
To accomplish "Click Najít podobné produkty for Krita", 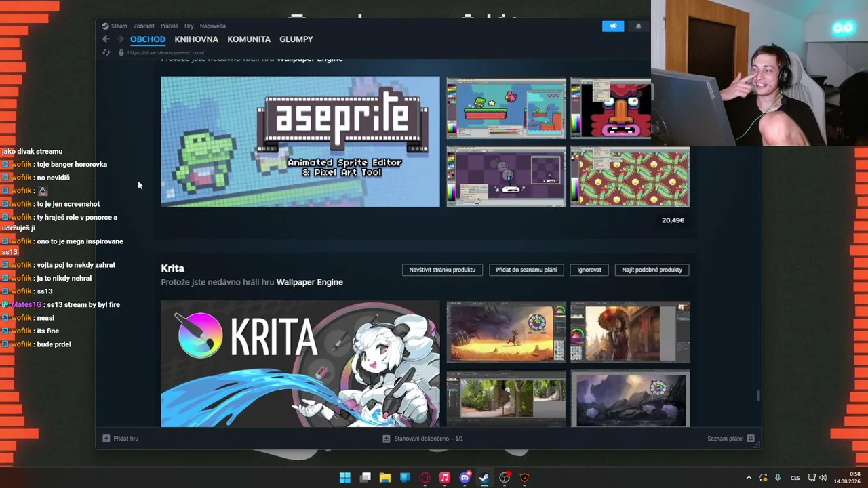I will (652, 270).
